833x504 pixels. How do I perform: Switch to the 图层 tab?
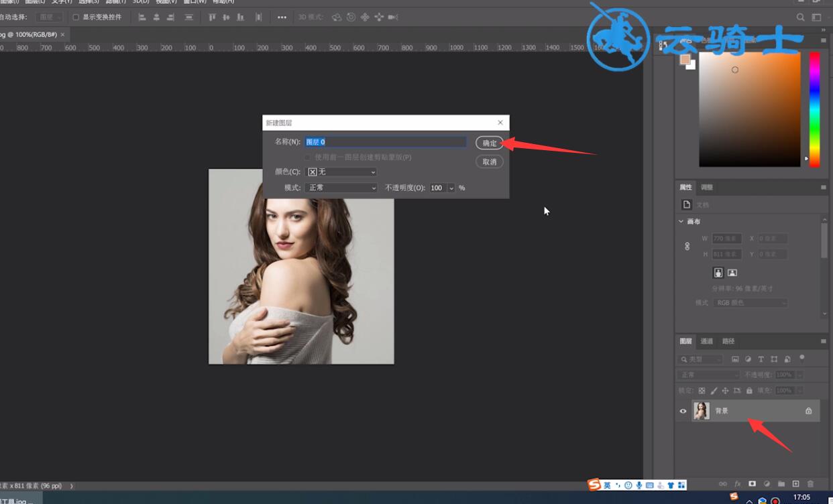pos(685,341)
